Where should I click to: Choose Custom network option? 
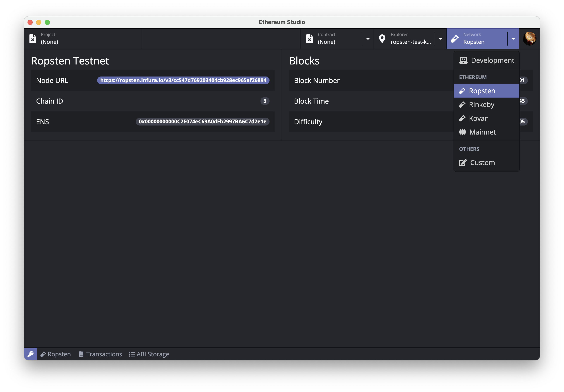coord(482,163)
